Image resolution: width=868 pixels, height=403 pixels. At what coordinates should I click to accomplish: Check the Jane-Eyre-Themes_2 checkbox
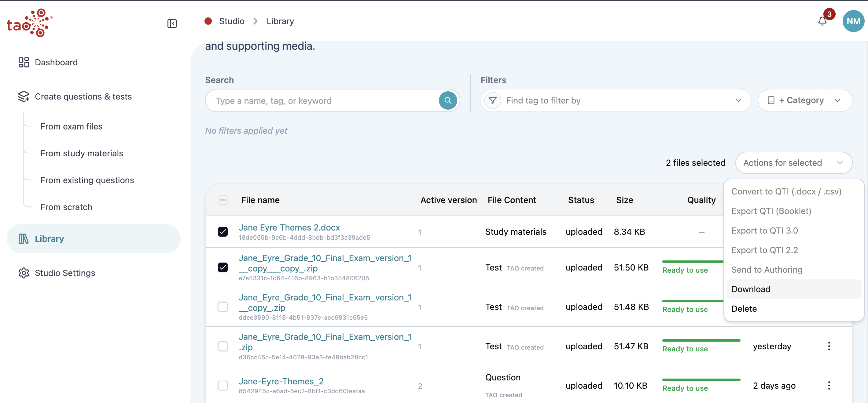pyautogui.click(x=223, y=386)
